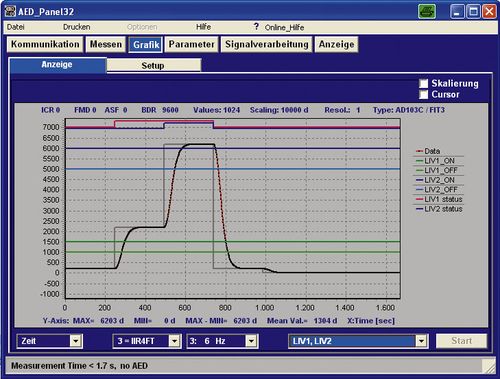Viewport: 500px width, 379px height.
Task: Open the Zeit dropdown arrow
Action: [76, 341]
